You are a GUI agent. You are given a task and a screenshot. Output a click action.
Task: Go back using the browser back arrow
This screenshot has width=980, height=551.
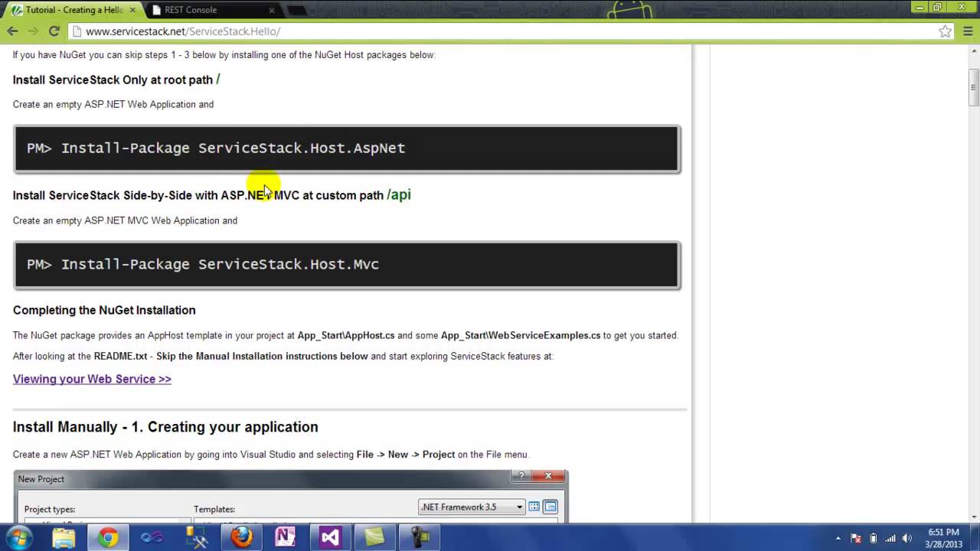[x=12, y=31]
